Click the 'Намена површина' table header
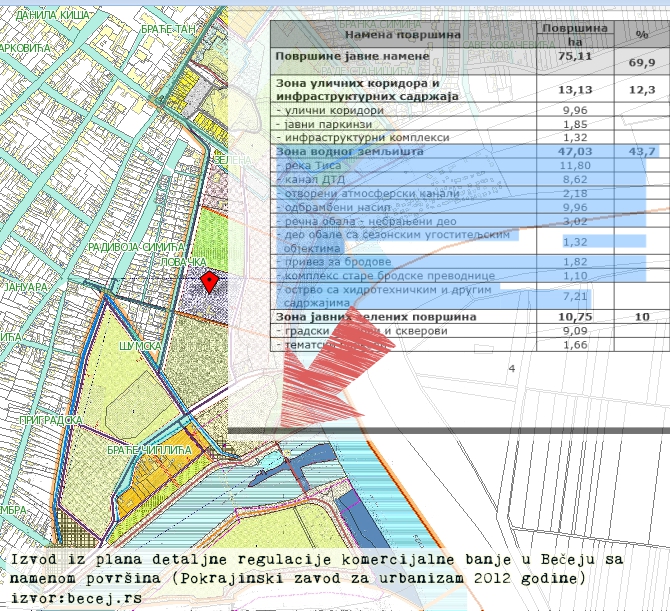The image size is (670, 611). click(x=403, y=35)
